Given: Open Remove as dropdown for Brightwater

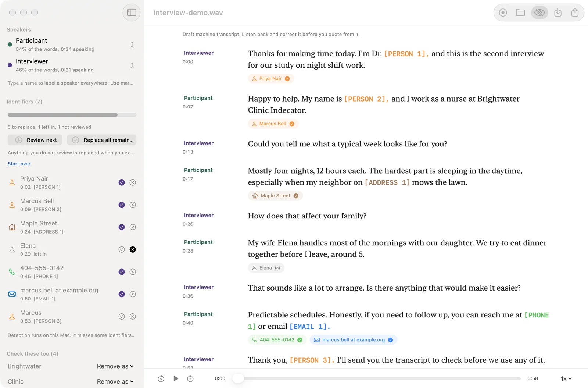Looking at the screenshot, I should pos(115,366).
